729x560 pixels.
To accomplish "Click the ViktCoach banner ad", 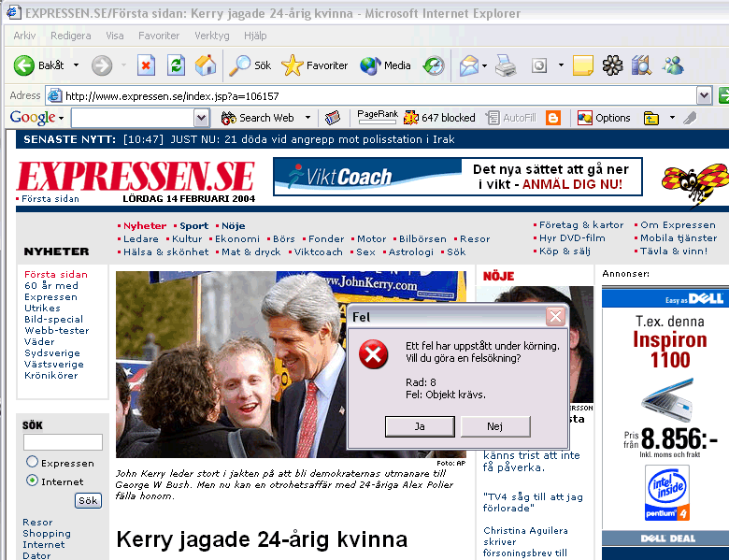I will 457,177.
